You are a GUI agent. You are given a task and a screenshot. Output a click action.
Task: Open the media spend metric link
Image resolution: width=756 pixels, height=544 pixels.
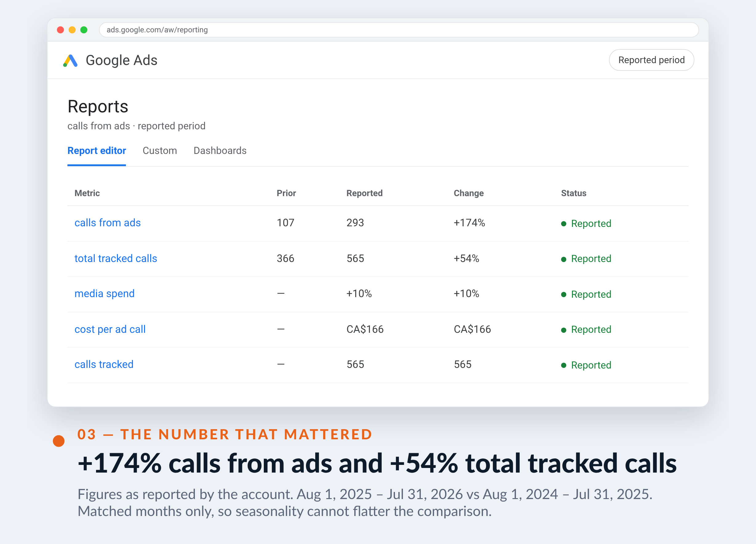[105, 294]
